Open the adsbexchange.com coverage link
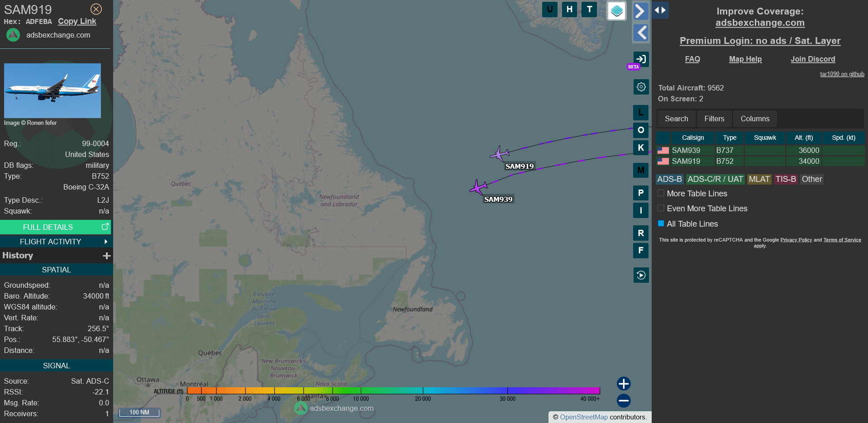Screen dimensions: 868x423 pos(760,23)
